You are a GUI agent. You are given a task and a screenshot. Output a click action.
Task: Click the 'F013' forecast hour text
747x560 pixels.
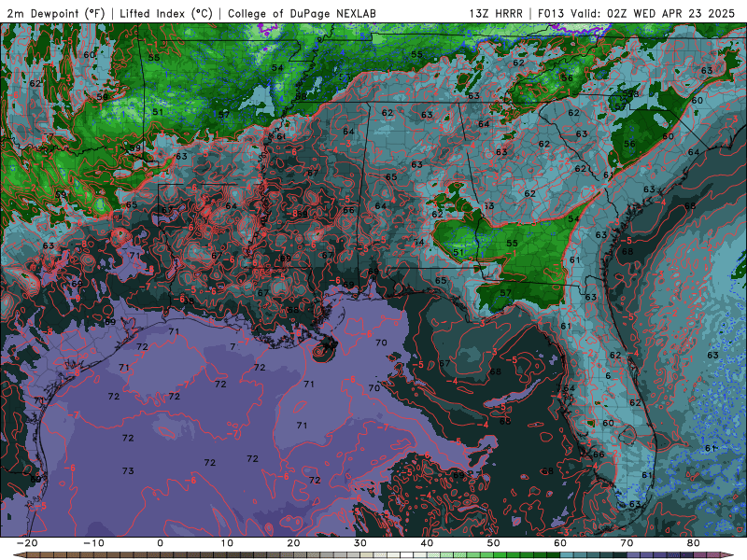coord(552,14)
